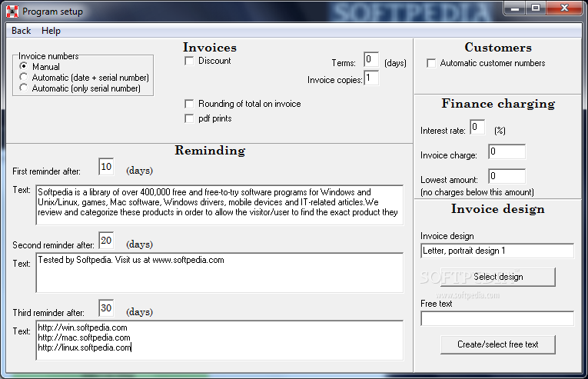Click Create/select free text button
Viewport: 588px width, 379px height.
pyautogui.click(x=498, y=344)
